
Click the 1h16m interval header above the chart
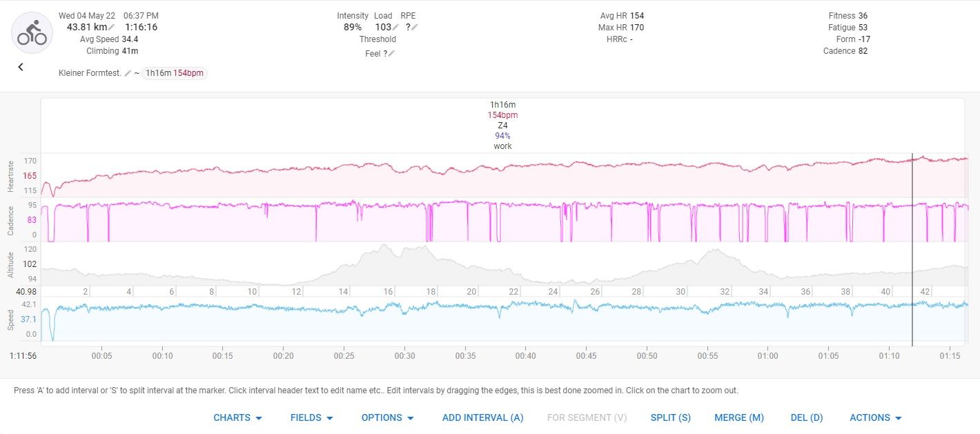[502, 105]
